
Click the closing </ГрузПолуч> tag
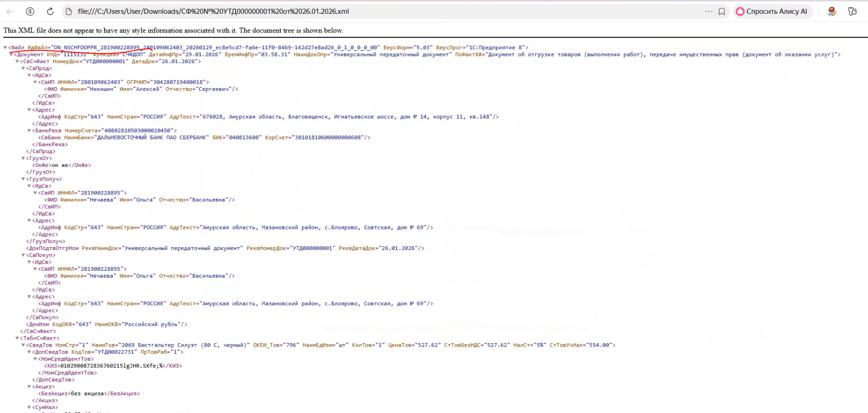tap(46, 241)
